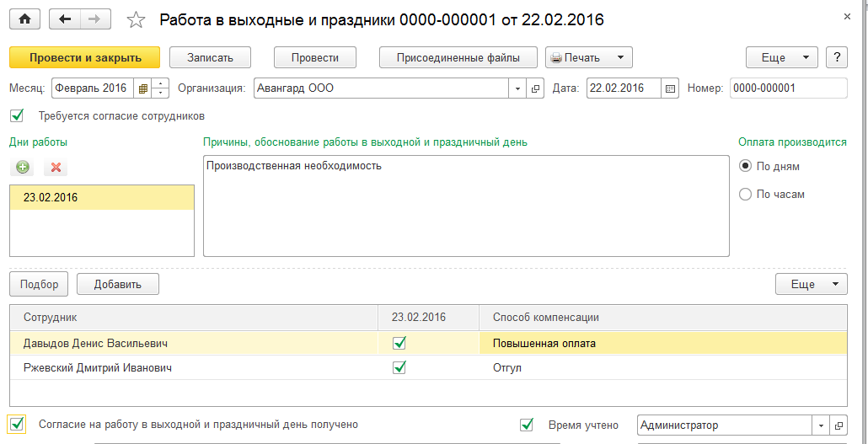Open the organization Авангард ООО card icon

(x=535, y=88)
